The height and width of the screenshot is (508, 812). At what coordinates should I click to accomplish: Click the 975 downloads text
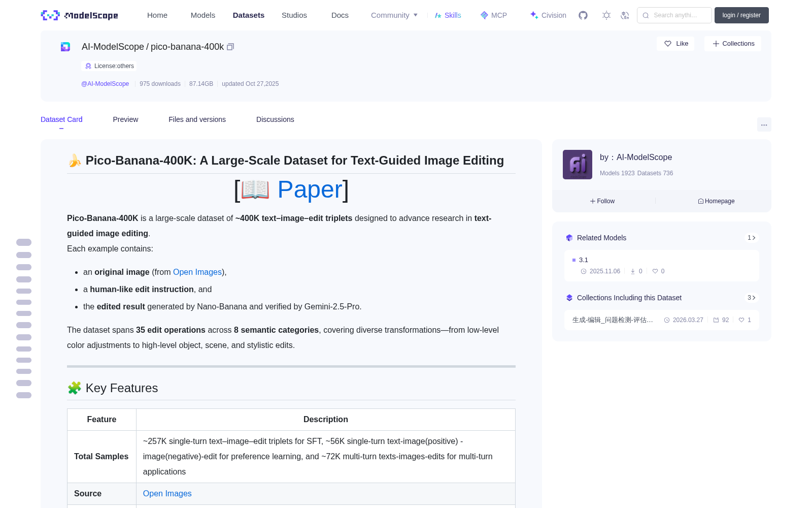[160, 84]
